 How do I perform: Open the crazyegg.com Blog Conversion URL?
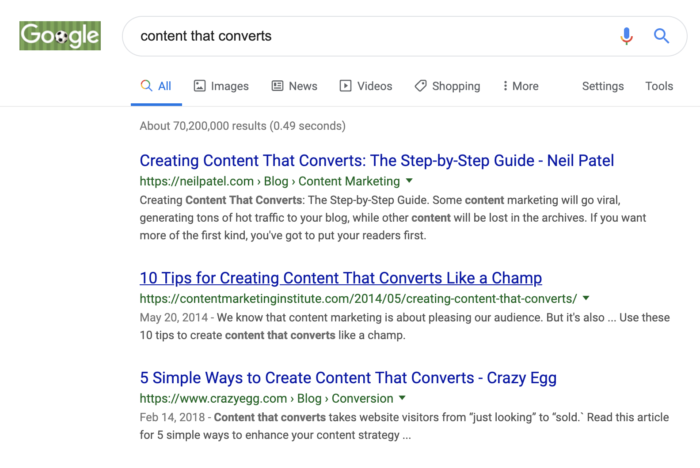(x=267, y=398)
